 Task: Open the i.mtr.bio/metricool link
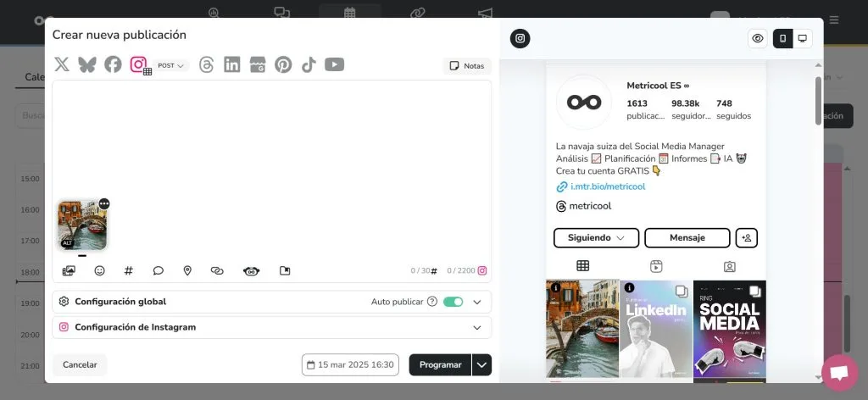pyautogui.click(x=608, y=186)
